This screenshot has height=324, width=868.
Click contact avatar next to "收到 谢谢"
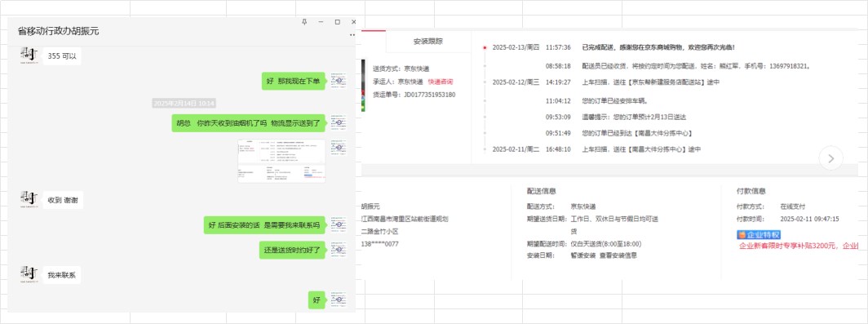(29, 200)
